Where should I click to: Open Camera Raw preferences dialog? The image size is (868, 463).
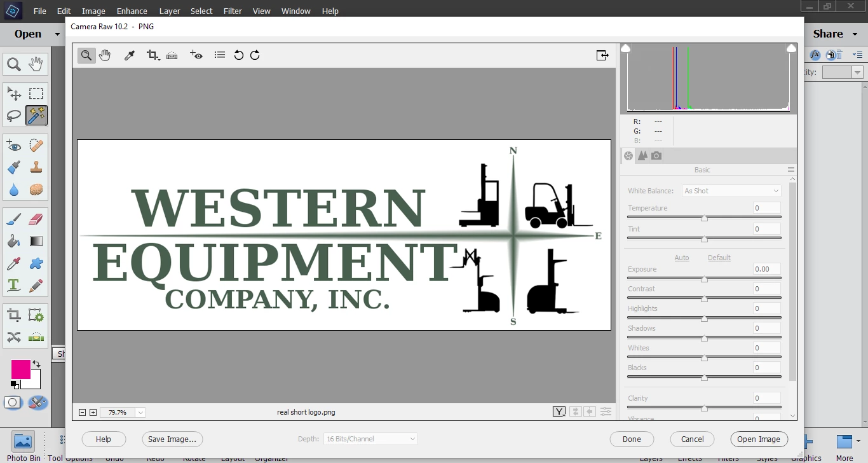[220, 55]
